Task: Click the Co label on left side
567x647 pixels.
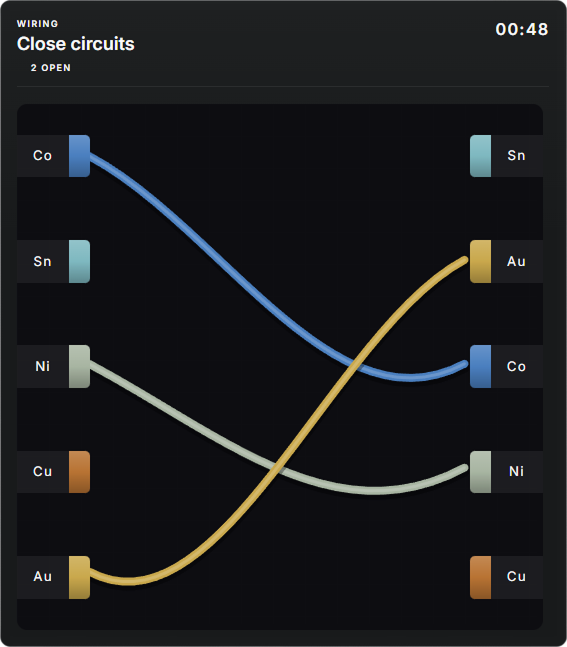Action: [x=43, y=156]
